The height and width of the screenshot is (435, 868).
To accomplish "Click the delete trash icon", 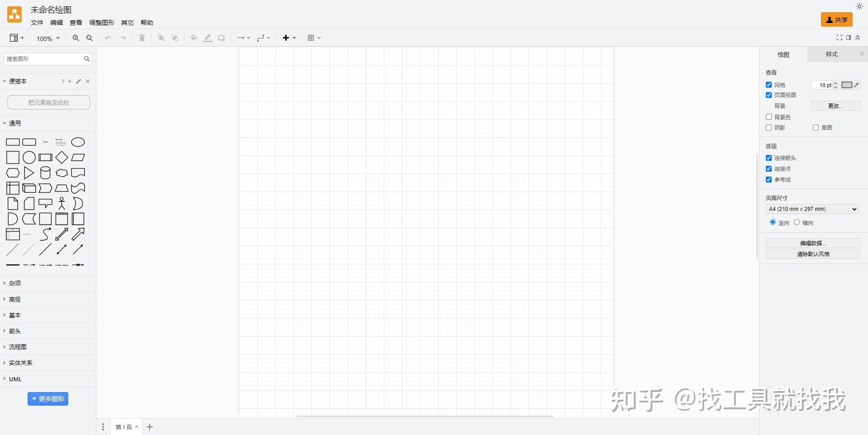I will coord(142,38).
